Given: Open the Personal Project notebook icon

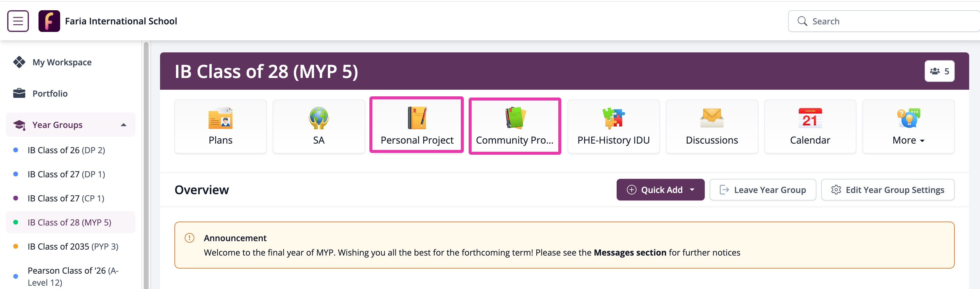Looking at the screenshot, I should click(x=417, y=118).
